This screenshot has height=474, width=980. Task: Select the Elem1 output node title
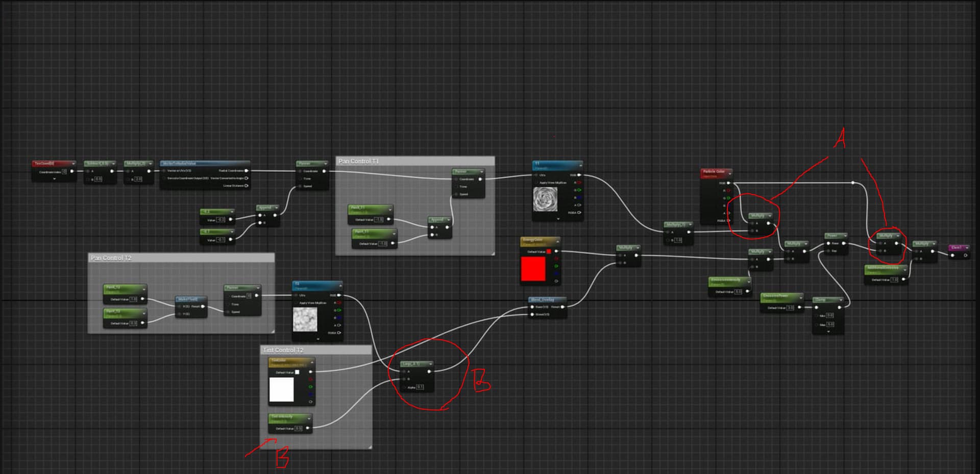point(957,247)
